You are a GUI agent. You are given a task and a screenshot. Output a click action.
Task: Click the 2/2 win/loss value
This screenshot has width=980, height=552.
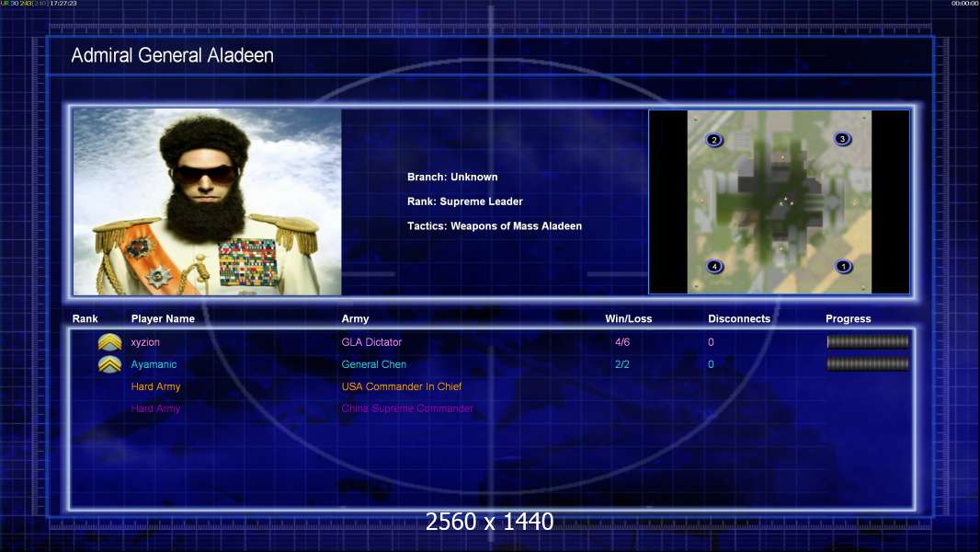coord(622,364)
